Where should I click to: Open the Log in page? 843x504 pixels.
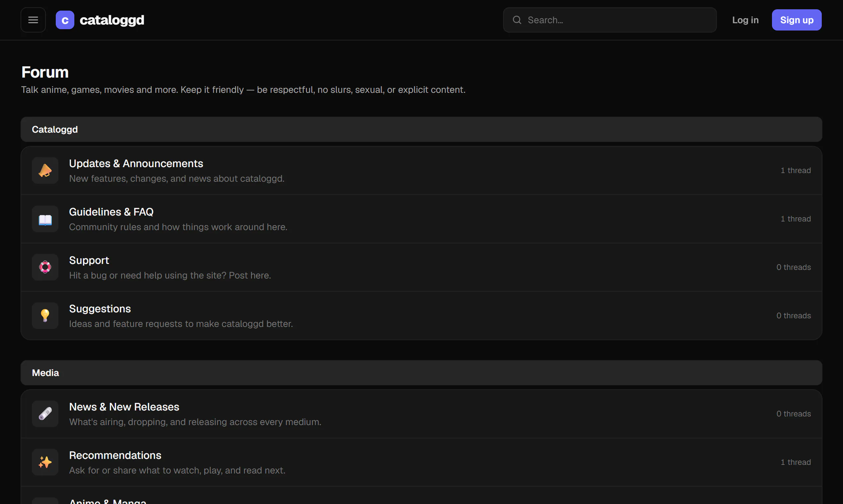tap(745, 20)
